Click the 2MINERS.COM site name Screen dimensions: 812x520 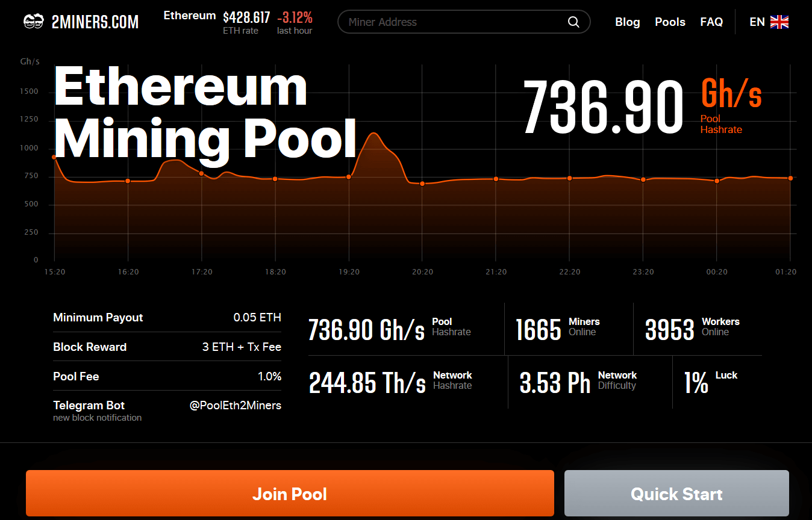95,22
